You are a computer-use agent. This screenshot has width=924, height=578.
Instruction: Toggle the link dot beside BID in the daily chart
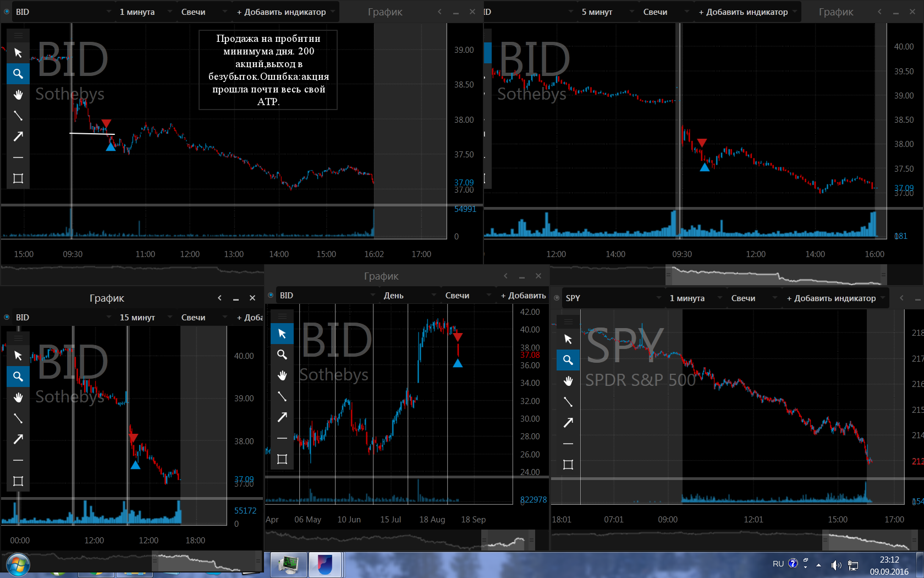click(271, 296)
